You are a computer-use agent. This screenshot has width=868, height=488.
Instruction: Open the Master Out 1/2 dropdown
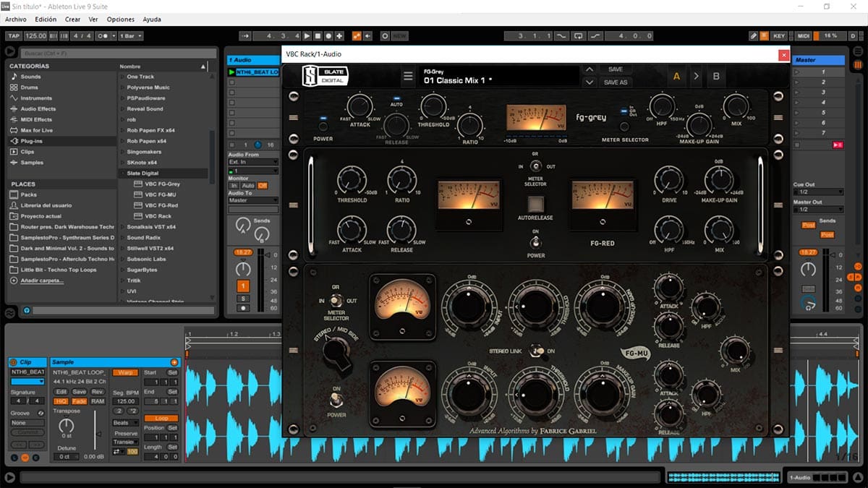coord(818,209)
